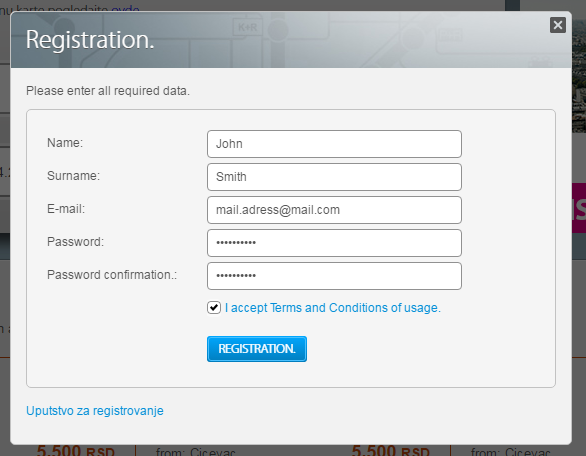
Task: Select the E-mail input with mail.adress@mail.com
Action: click(x=334, y=210)
